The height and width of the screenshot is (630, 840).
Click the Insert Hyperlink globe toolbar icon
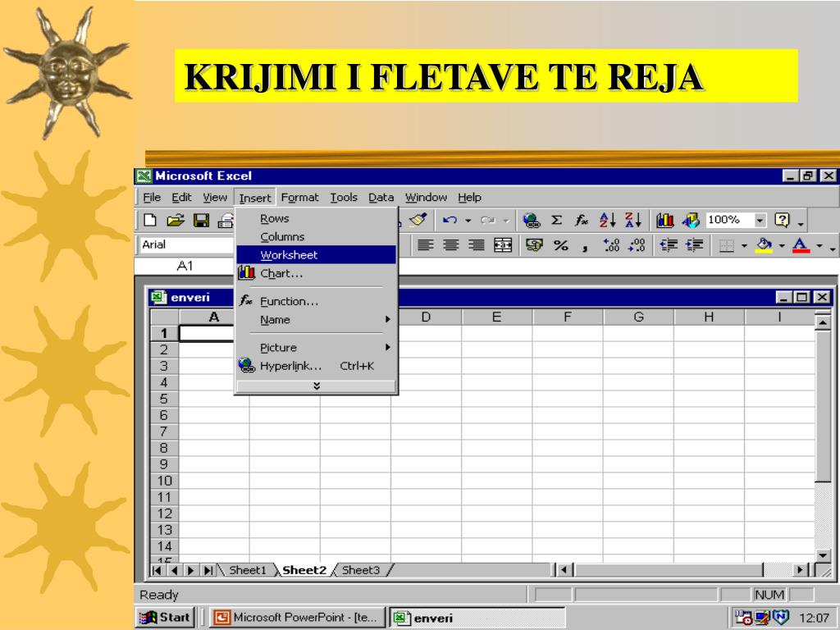coord(531,220)
